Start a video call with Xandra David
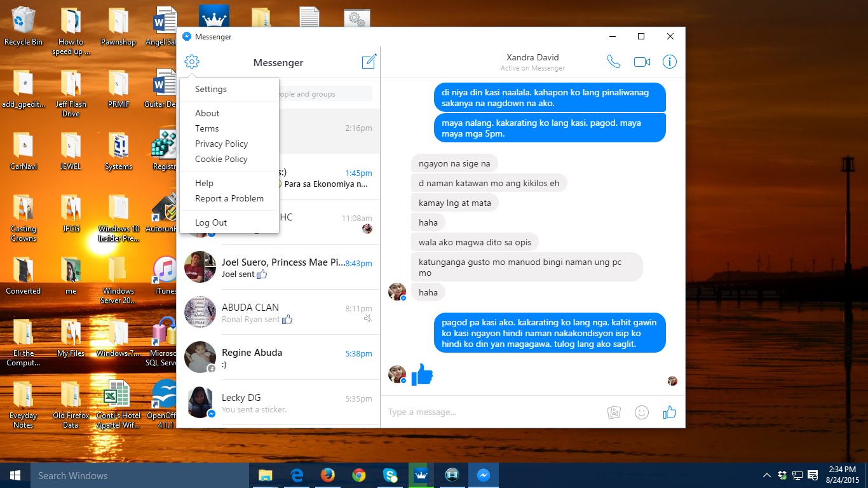 coord(641,62)
